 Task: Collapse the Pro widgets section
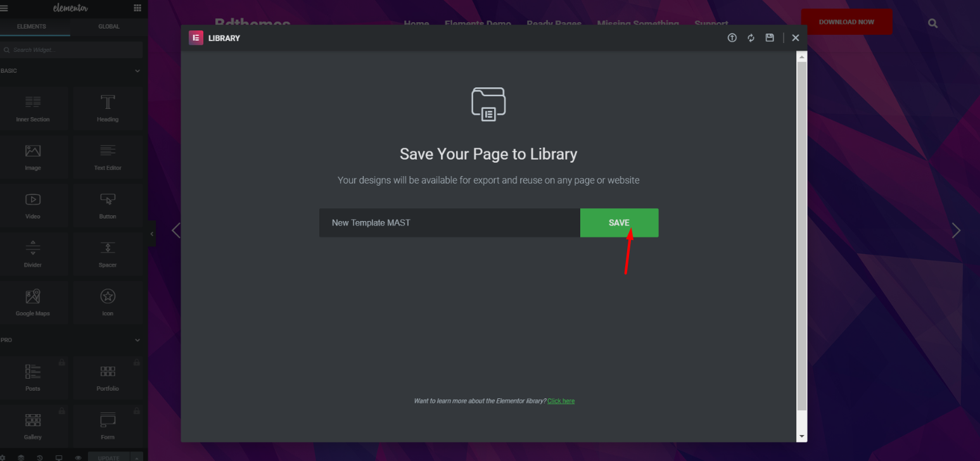pos(137,340)
